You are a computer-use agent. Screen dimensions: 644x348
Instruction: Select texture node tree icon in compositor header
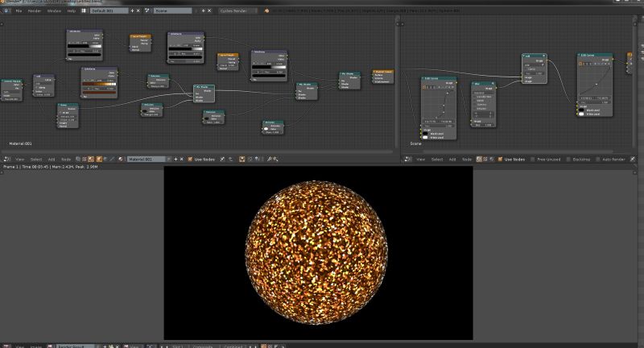pos(485,159)
